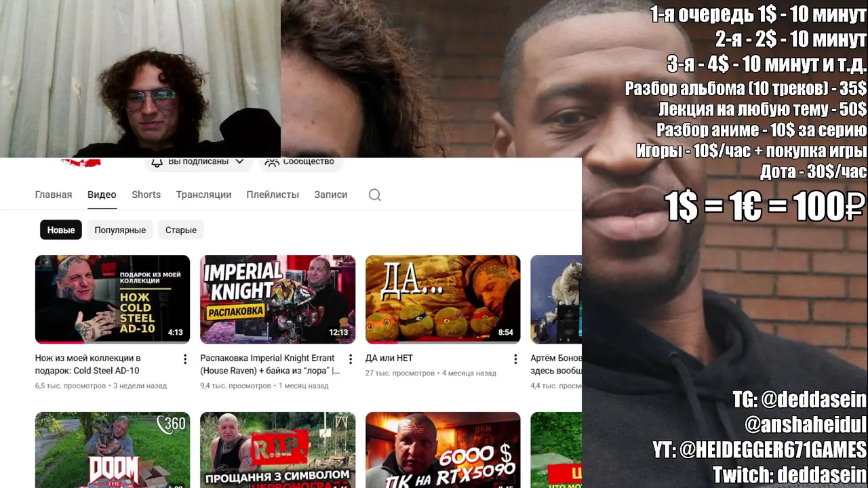Click the 4:13 duration badge
The image size is (868, 488).
(176, 332)
